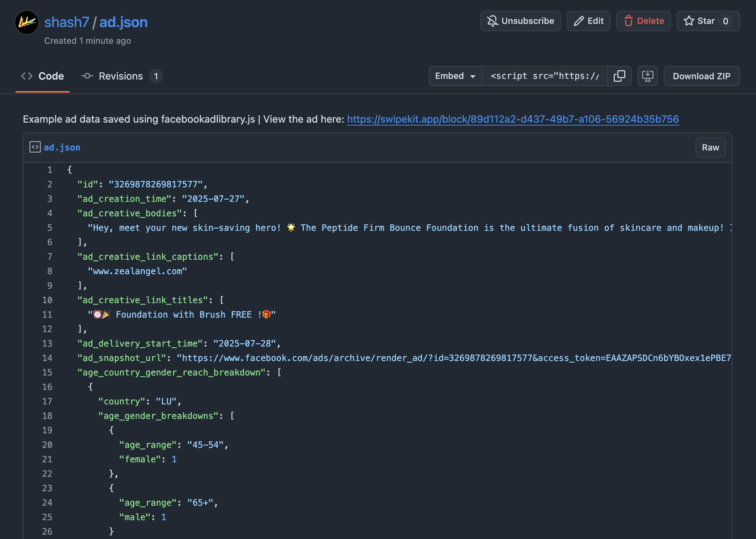Click the star icon to star the gist

689,21
